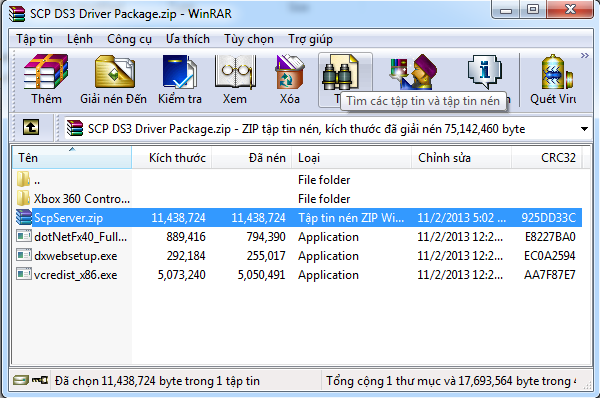Click the info speech-bubble toolbar icon
The image size is (600, 398).
(x=484, y=71)
